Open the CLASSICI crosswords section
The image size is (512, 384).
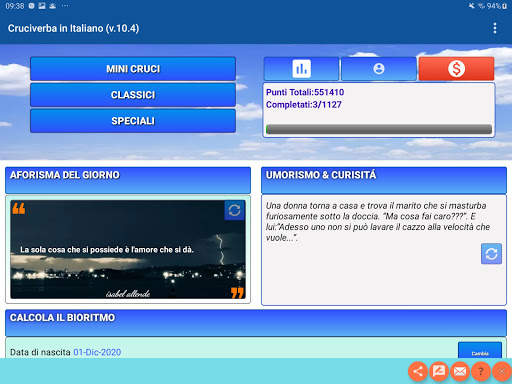click(x=133, y=95)
